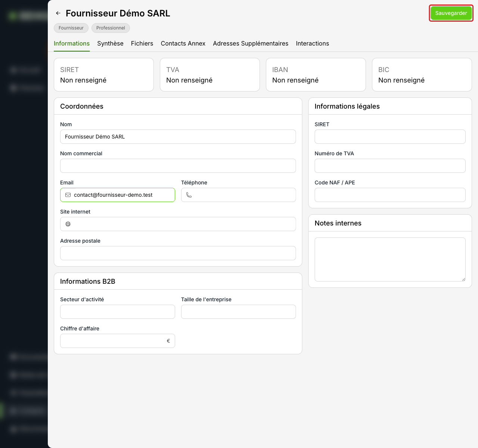Viewport: 478px width, 448px height.
Task: Open the Informations tab
Action: coord(72,44)
